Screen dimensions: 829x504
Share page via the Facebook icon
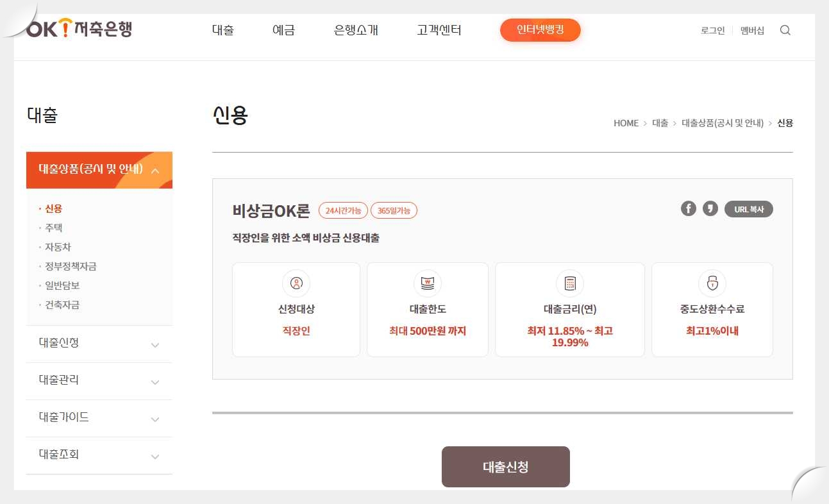click(688, 208)
